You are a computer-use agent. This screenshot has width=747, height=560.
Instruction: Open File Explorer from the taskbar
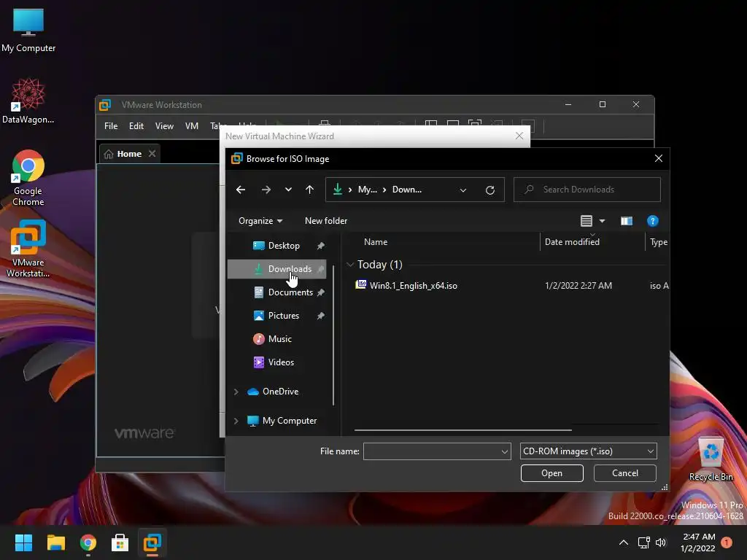tap(55, 542)
